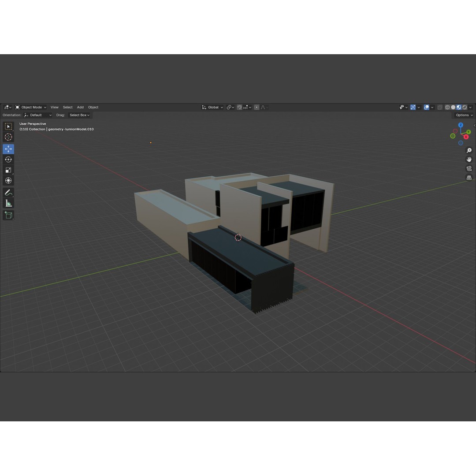
Task: Click the 'User Perspective' overlay text
Action: 33,123
